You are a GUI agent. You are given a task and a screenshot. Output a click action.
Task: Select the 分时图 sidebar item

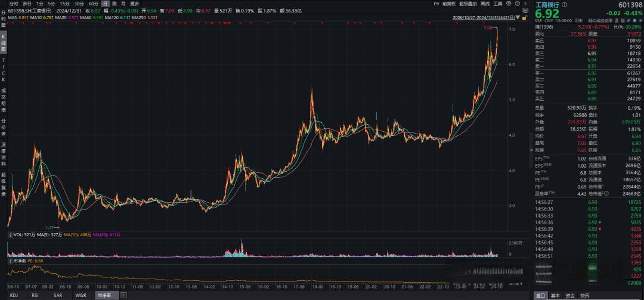(x=4, y=19)
